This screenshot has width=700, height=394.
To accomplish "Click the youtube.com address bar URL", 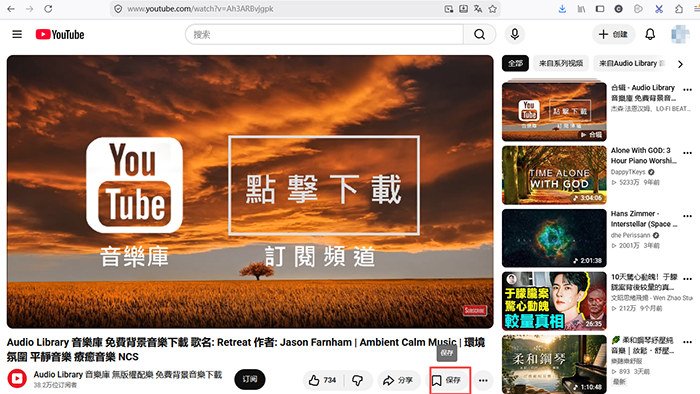I will [200, 9].
